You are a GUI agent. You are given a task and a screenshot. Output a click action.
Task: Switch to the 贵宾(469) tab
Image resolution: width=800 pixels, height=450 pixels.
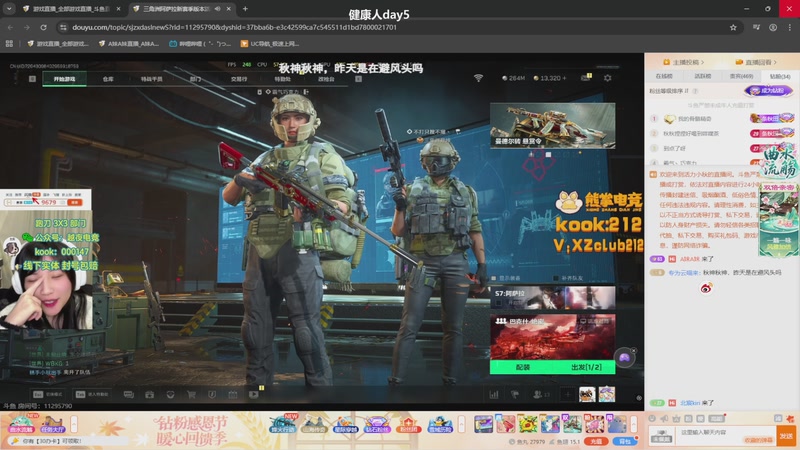741,76
